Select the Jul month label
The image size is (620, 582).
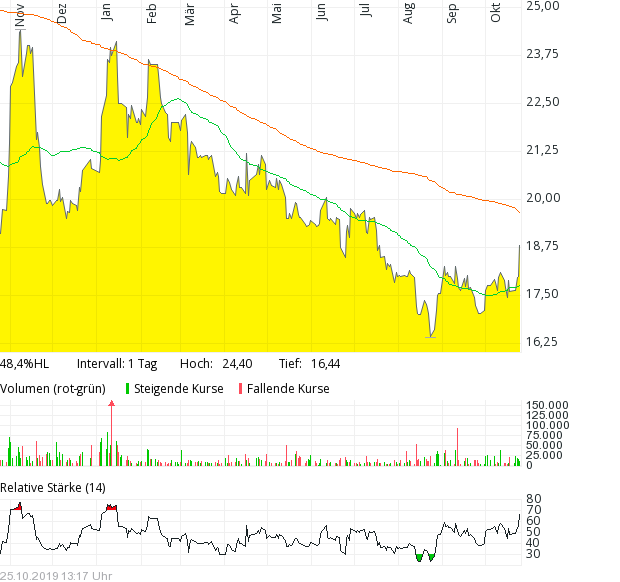(365, 10)
